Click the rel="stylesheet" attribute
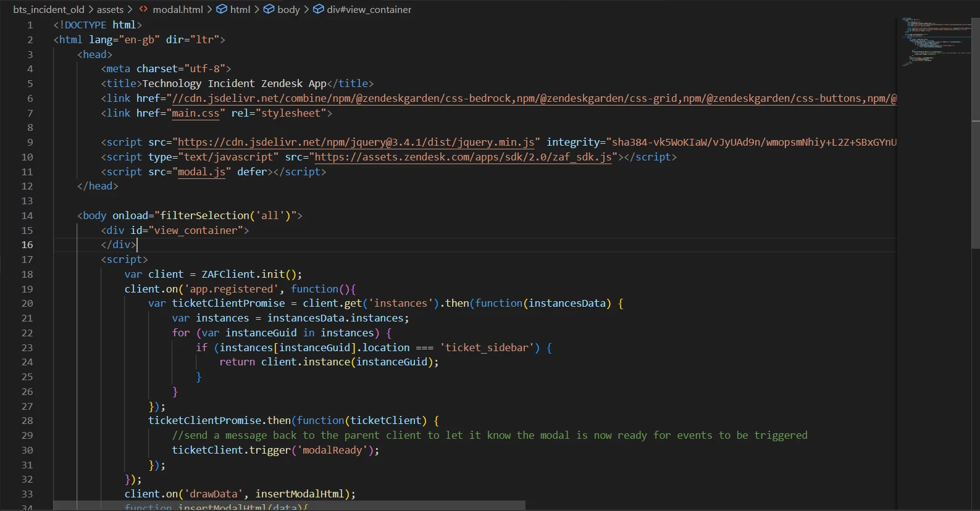This screenshot has height=511, width=980. click(279, 113)
